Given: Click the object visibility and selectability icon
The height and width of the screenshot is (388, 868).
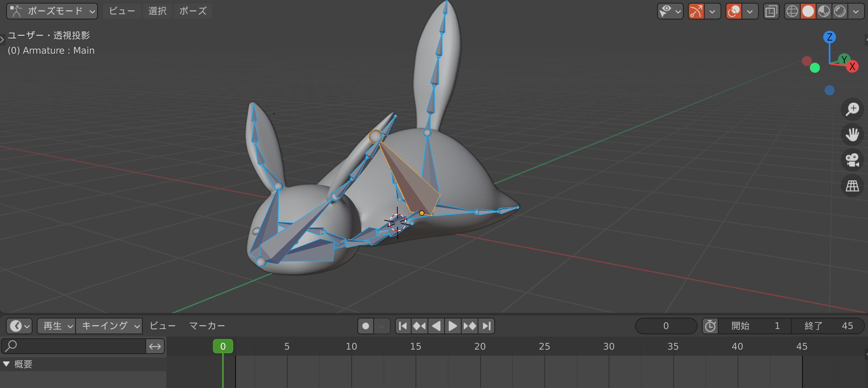Looking at the screenshot, I should (665, 11).
